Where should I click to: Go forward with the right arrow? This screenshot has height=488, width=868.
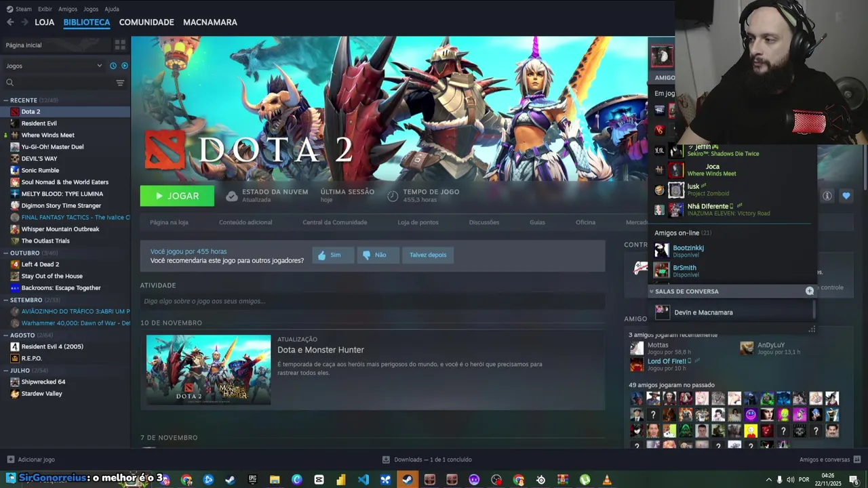click(x=25, y=22)
